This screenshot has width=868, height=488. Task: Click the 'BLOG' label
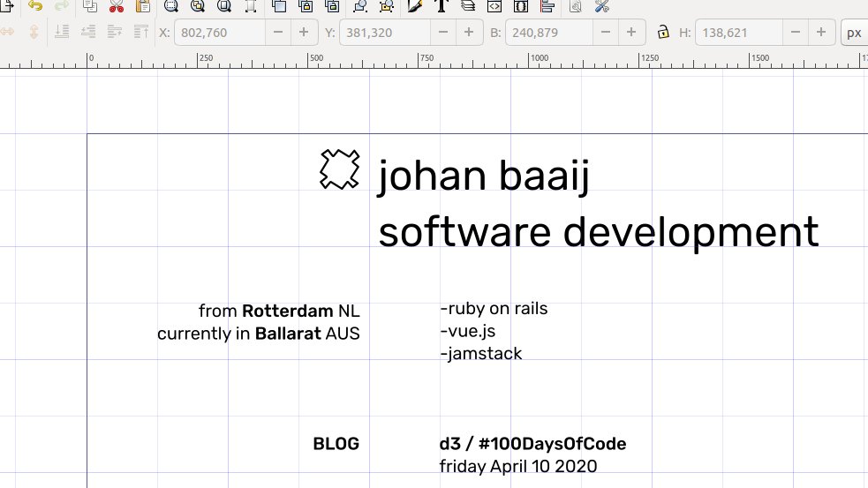click(x=336, y=444)
